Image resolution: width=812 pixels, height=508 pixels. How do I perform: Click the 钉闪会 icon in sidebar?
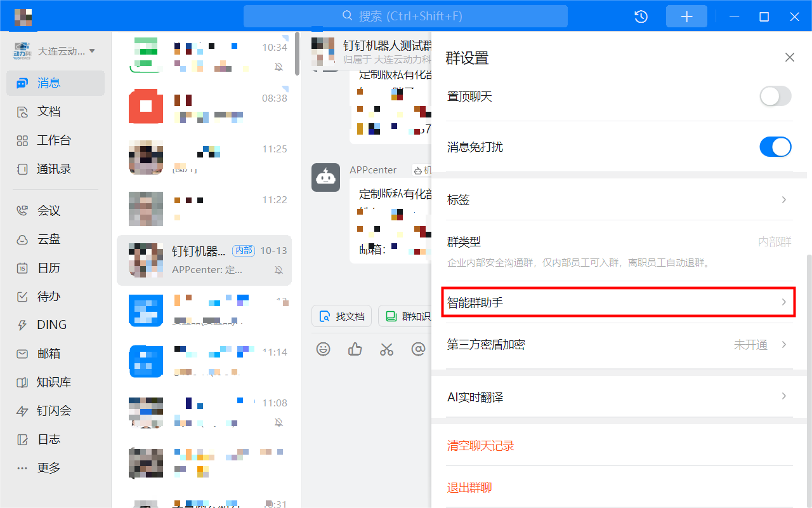22,411
